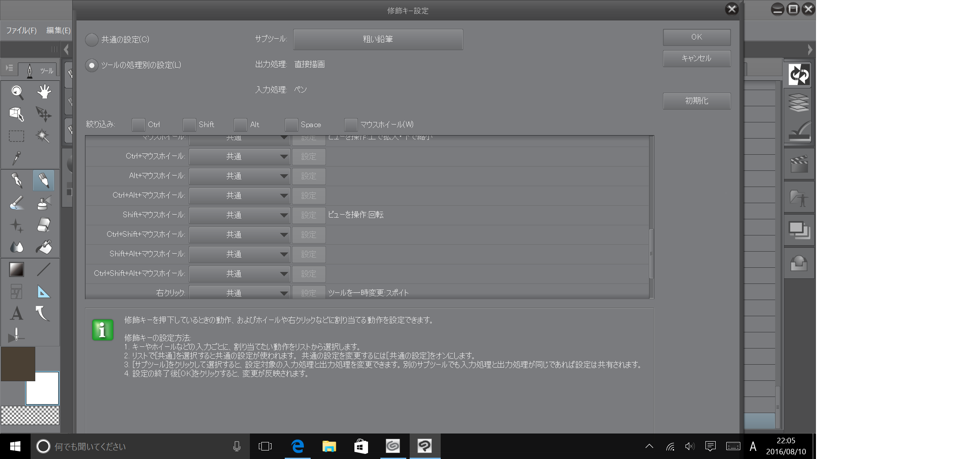Select the Eyedropper tool

point(17,158)
